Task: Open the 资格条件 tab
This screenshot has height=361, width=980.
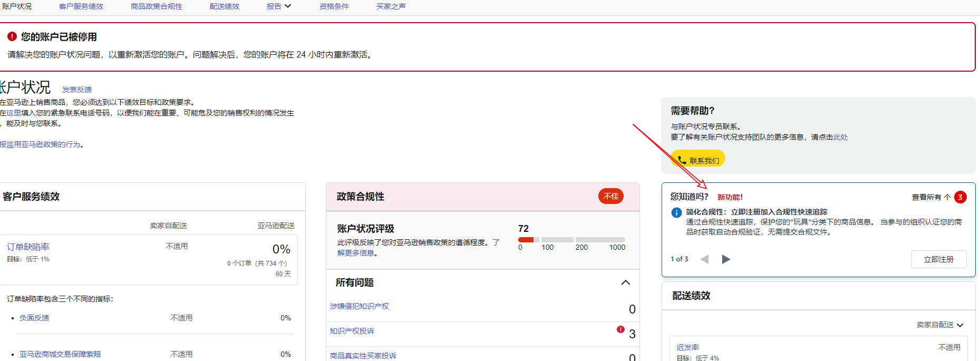Action: point(334,6)
